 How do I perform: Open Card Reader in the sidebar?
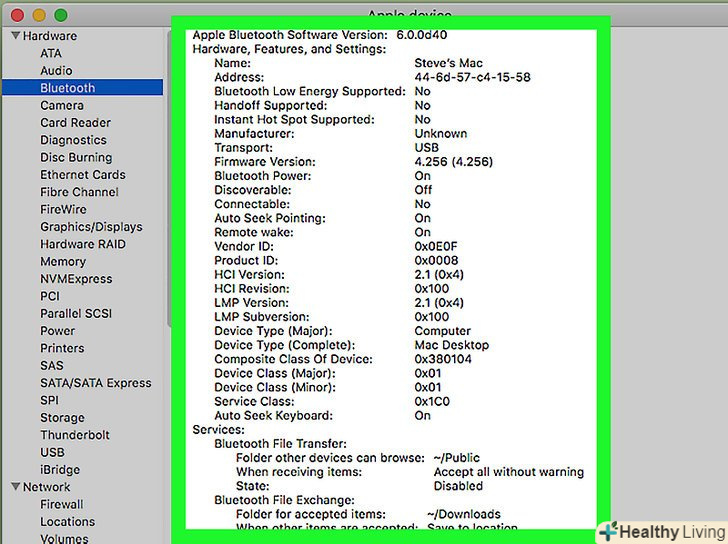pos(75,123)
